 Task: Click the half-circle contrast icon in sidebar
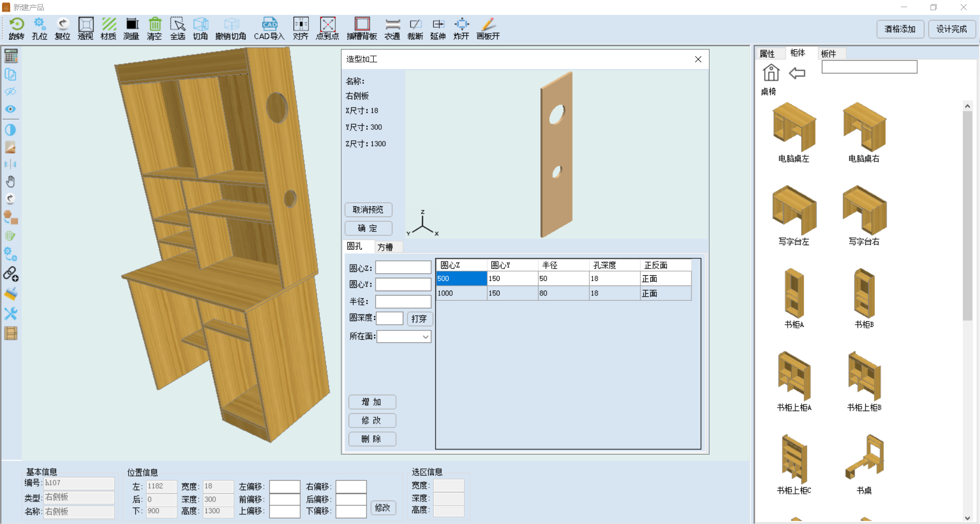point(11,130)
